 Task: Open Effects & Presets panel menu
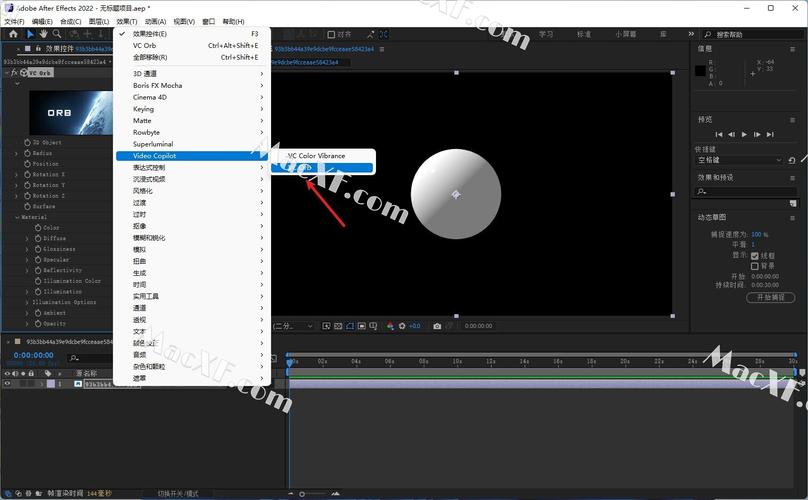click(x=793, y=178)
